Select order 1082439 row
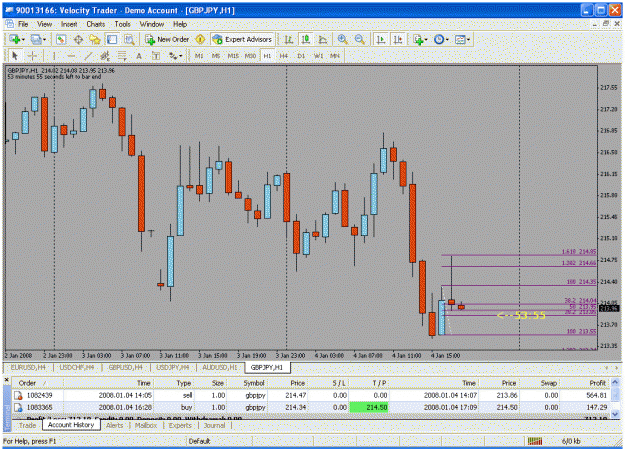 [311, 396]
